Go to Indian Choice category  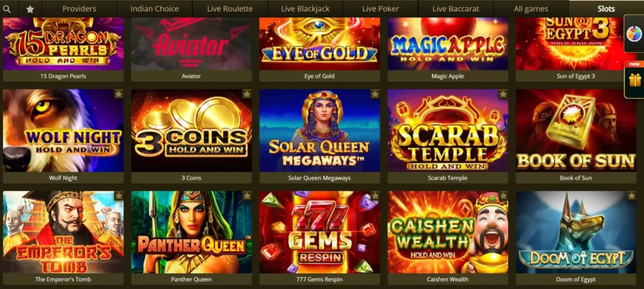point(155,9)
